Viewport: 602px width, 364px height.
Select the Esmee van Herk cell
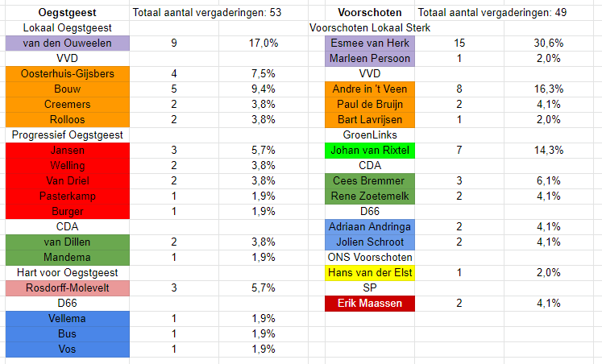pyautogui.click(x=370, y=43)
